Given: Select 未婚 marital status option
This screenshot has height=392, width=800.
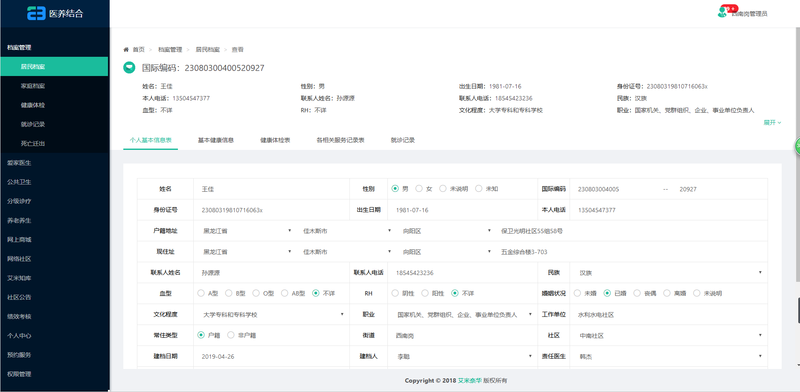Looking at the screenshot, I should (577, 293).
